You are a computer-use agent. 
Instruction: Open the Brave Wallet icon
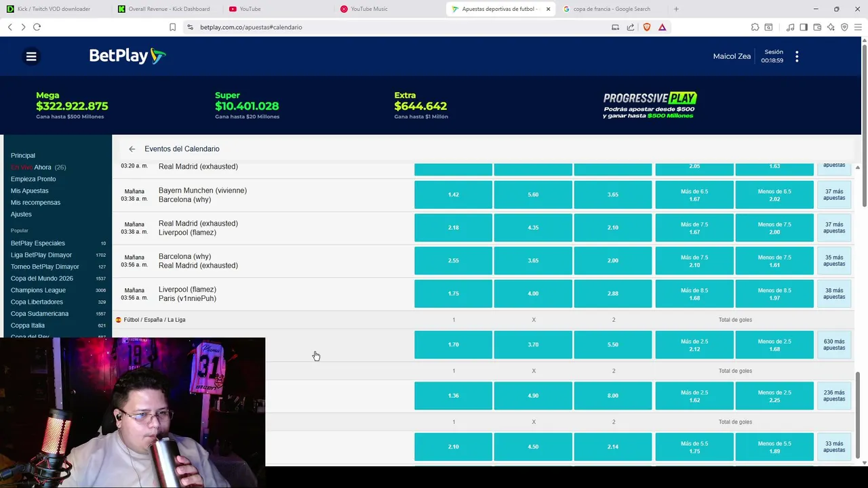(817, 27)
